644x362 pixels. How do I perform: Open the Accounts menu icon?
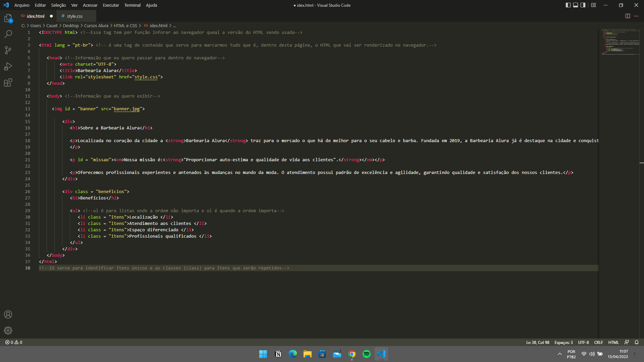pyautogui.click(x=8, y=314)
